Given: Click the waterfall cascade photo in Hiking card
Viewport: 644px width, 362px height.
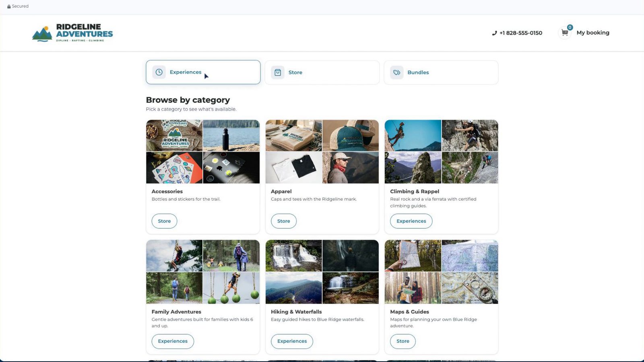Looking at the screenshot, I should click(x=293, y=256).
